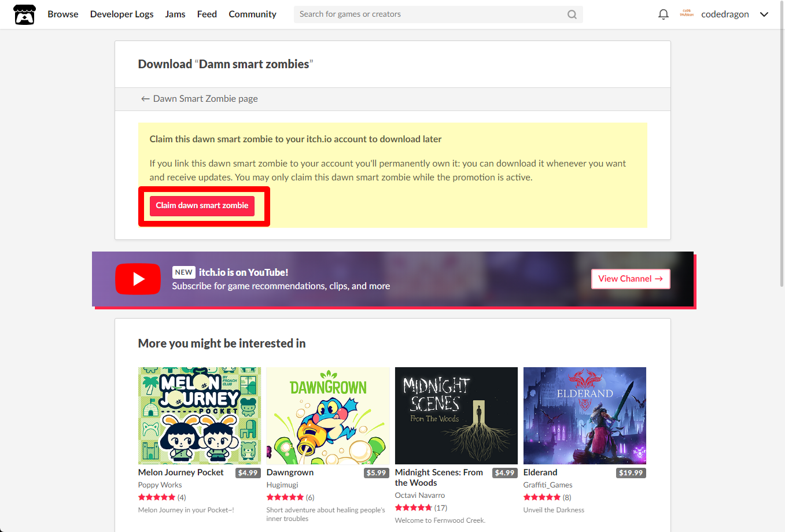Click the YouTube play logo
The width and height of the screenshot is (785, 532).
point(138,279)
